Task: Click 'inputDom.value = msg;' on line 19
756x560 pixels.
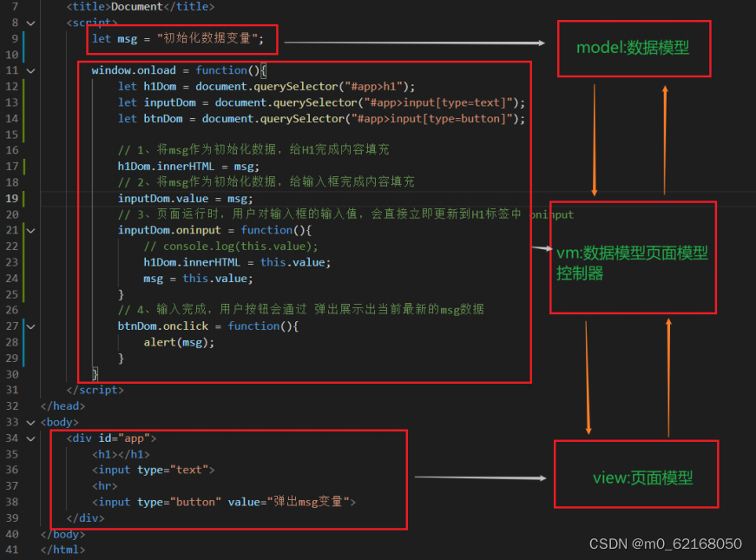Action: coord(185,199)
